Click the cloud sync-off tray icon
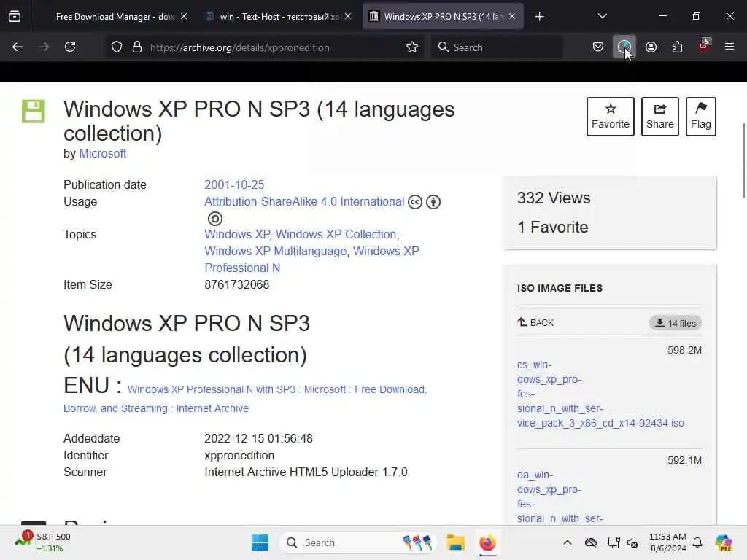The width and height of the screenshot is (747, 560). [x=591, y=542]
